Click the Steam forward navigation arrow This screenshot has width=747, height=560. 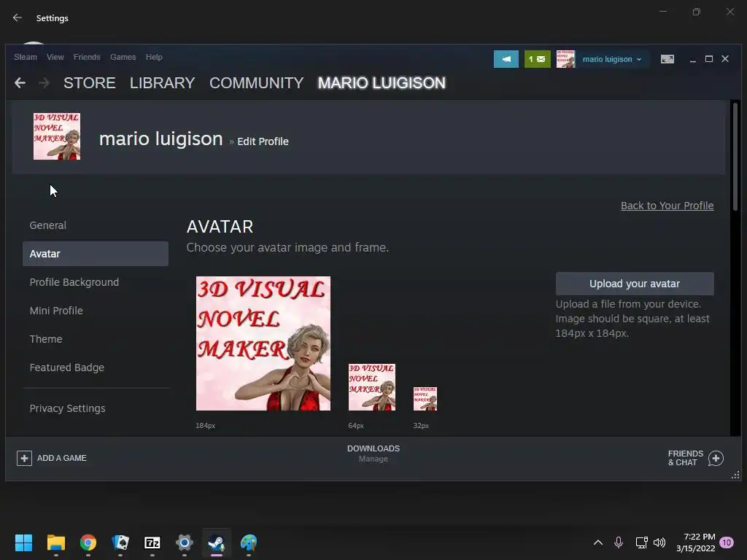pos(44,83)
